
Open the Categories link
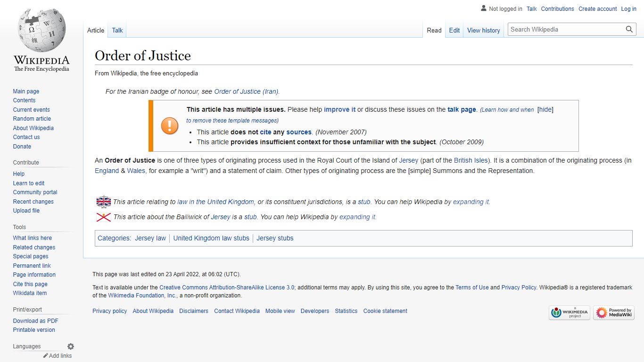(x=114, y=238)
